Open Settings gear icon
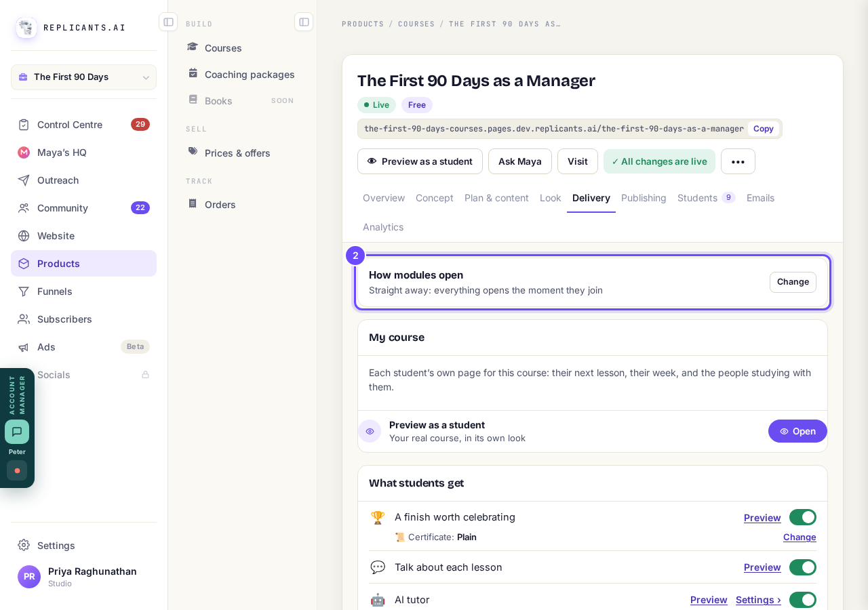Image resolution: width=868 pixels, height=610 pixels. [24, 546]
